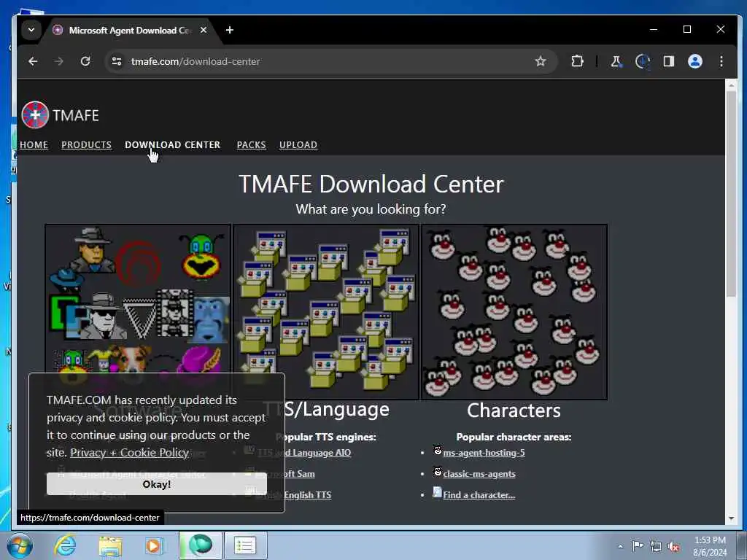Open the profile avatar icon
The height and width of the screenshot is (560, 747).
695,61
